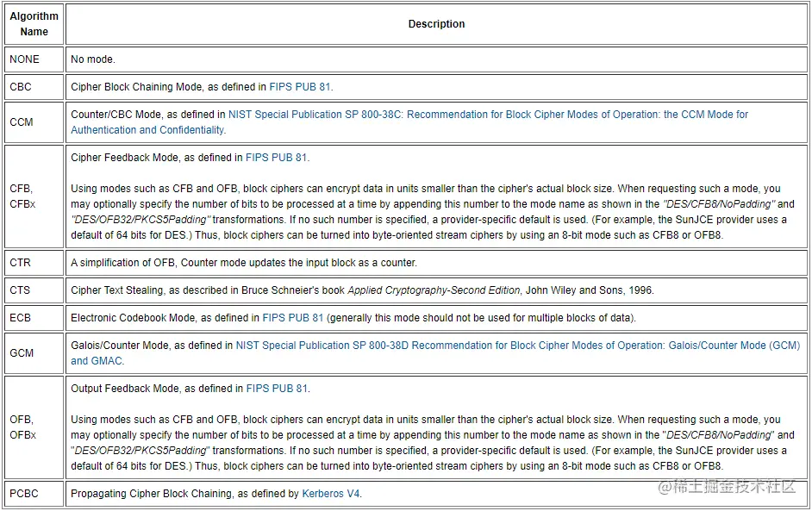
Task: Select the NONE algorithm cell
Action: pos(34,59)
